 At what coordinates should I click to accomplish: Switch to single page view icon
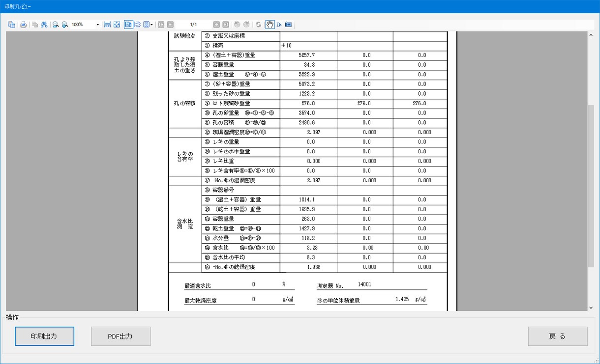(x=128, y=25)
